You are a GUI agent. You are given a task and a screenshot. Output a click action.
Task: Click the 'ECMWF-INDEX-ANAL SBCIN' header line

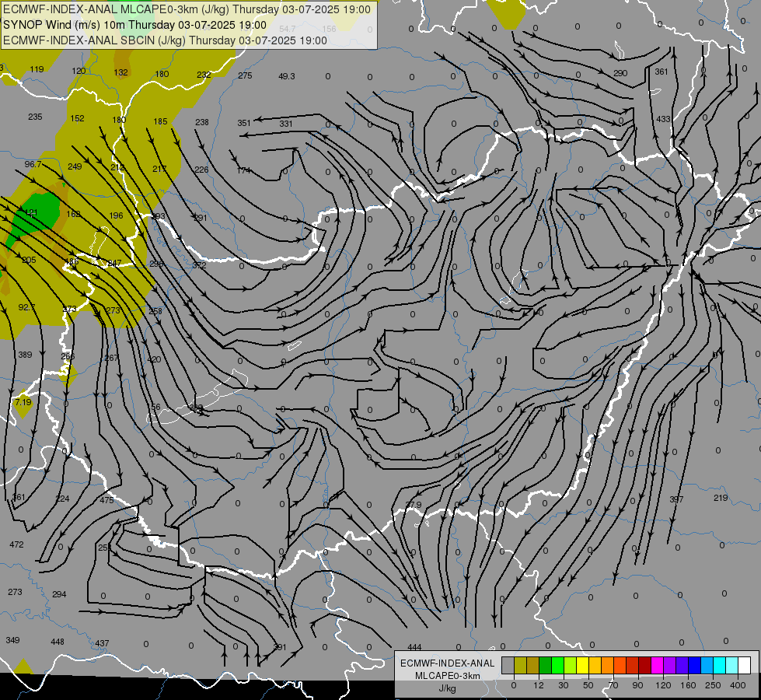click(x=165, y=40)
